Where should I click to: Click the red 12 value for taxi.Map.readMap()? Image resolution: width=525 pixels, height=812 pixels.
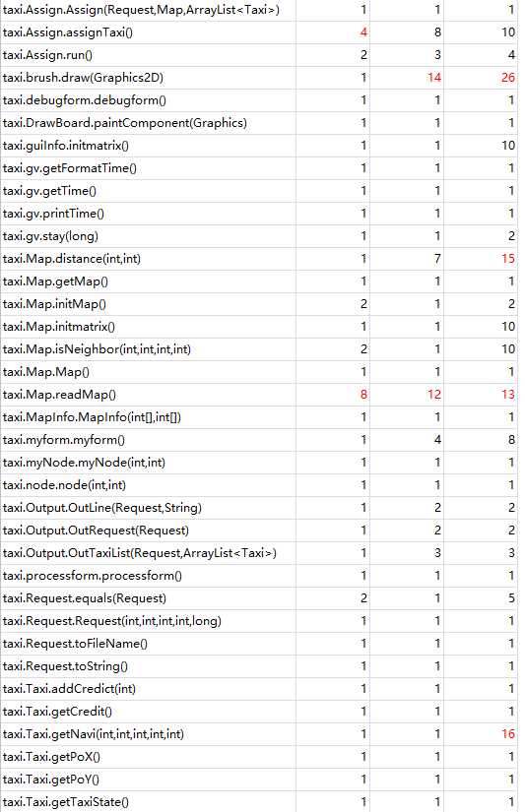tap(433, 395)
